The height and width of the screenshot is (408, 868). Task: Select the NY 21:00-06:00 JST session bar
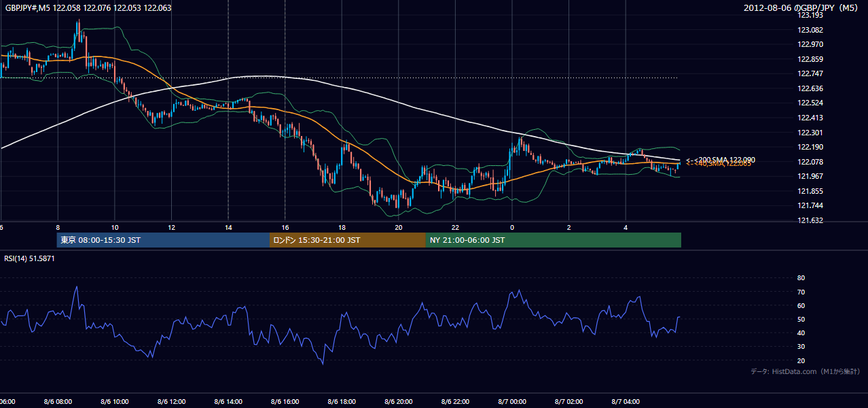(554, 240)
